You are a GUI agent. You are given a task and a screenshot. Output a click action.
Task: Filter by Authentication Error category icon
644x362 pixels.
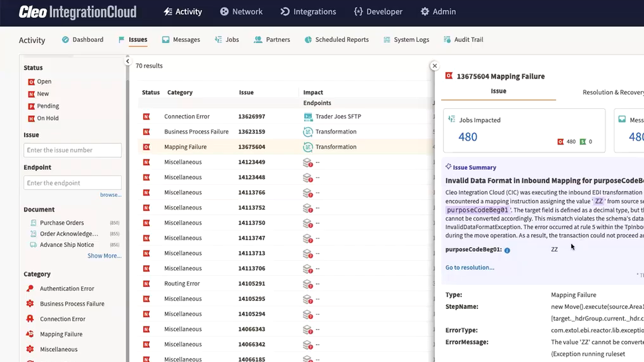coord(30,288)
